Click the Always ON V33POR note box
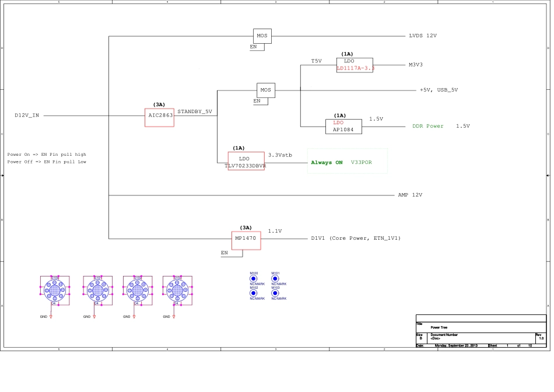This screenshot has height=392, width=554. [347, 162]
